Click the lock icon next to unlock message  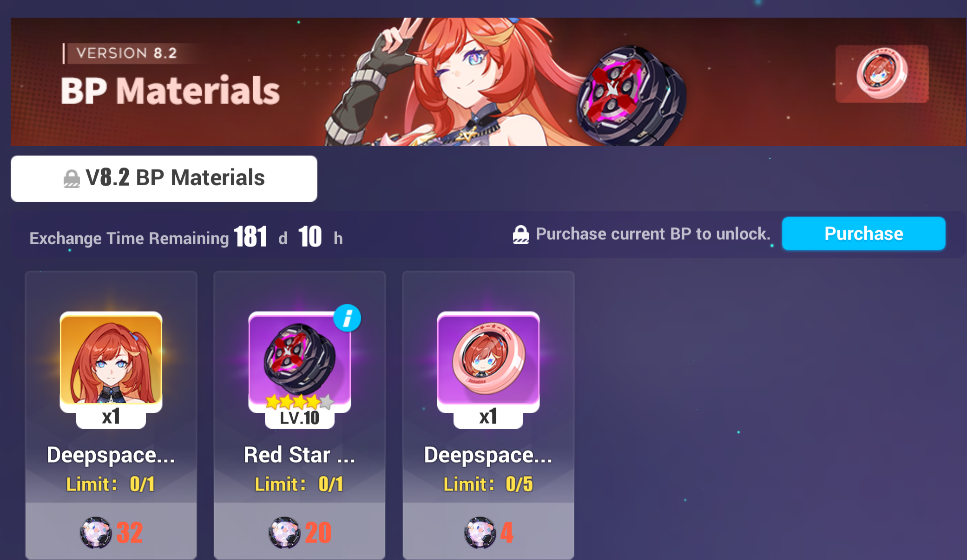pos(520,234)
